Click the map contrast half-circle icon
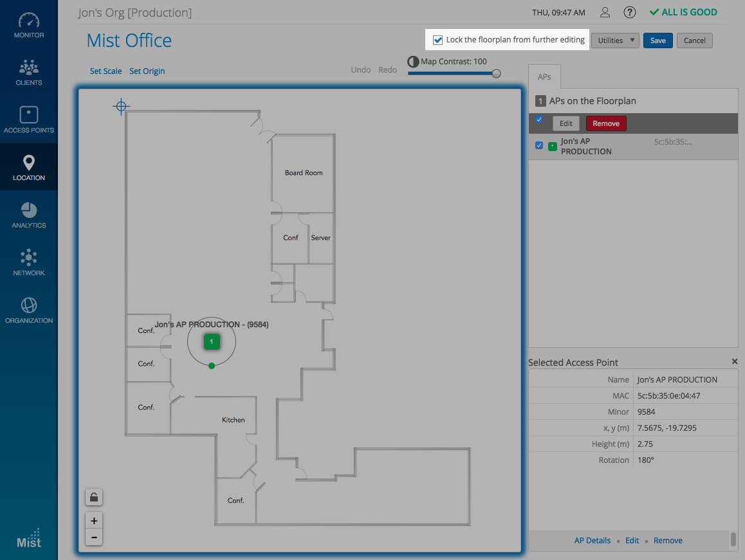 click(x=413, y=62)
